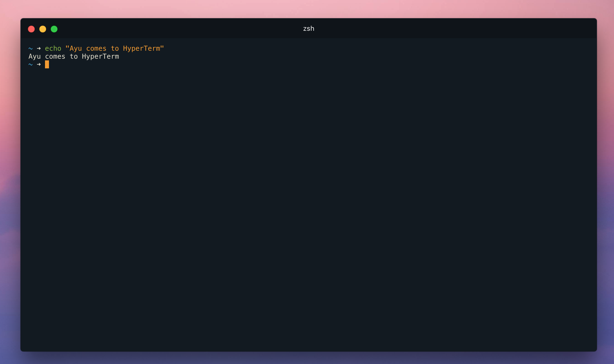
Task: Click the word comes in the orange string
Action: (x=96, y=48)
